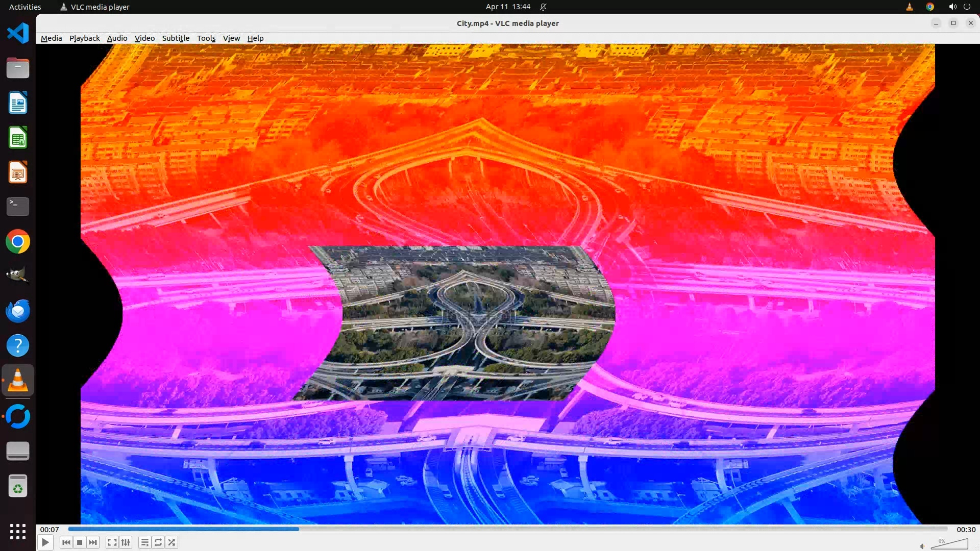This screenshot has width=980, height=551.
Task: Open the Playback menu
Action: (x=84, y=38)
